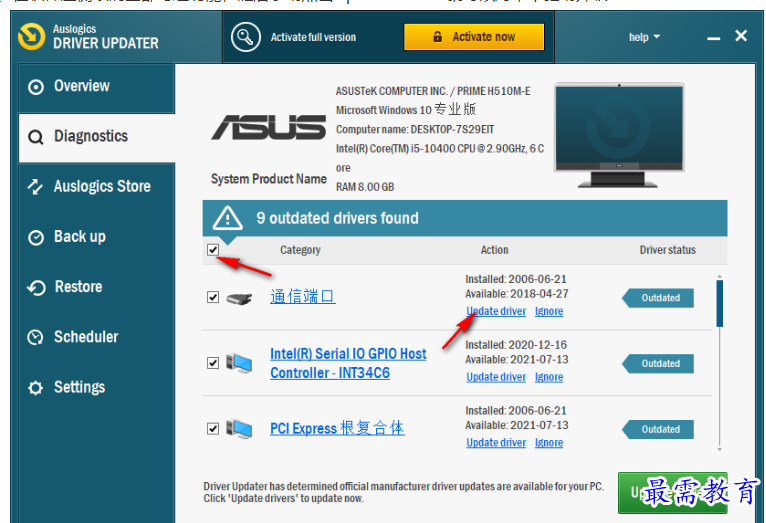Click the Intel Serial IO GPIO device icon
Viewport: 766px width, 523px height.
[x=239, y=363]
